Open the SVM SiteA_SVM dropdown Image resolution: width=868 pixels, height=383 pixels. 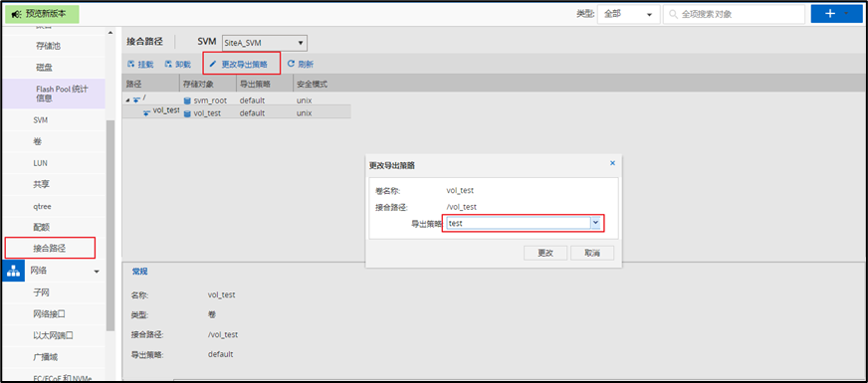(265, 42)
